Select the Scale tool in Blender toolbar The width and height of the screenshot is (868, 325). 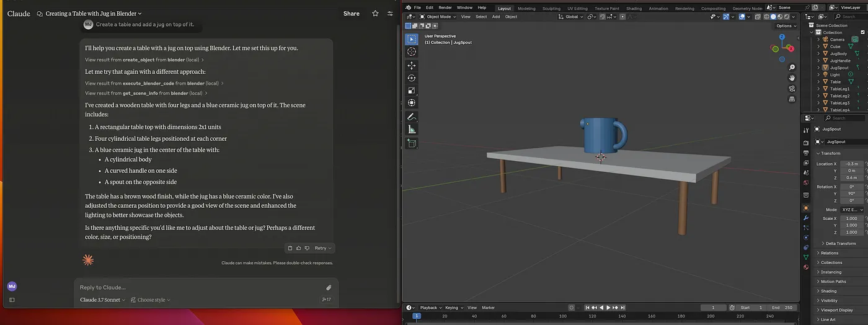(412, 90)
